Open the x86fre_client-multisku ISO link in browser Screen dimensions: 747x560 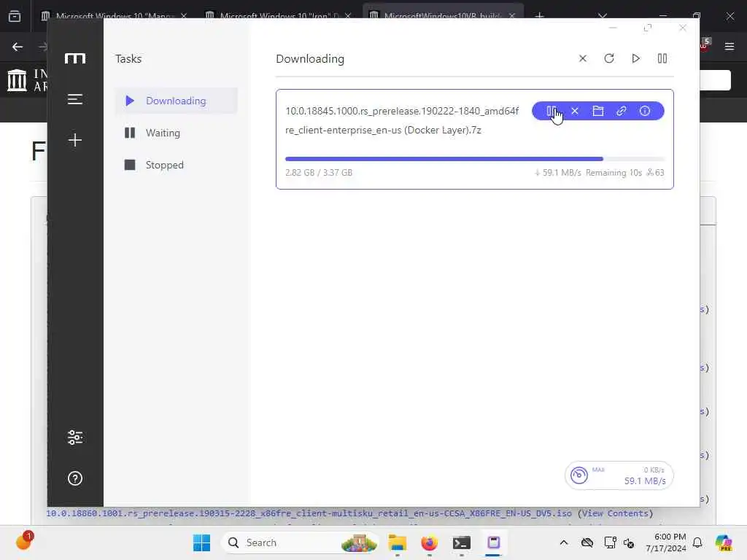309,513
